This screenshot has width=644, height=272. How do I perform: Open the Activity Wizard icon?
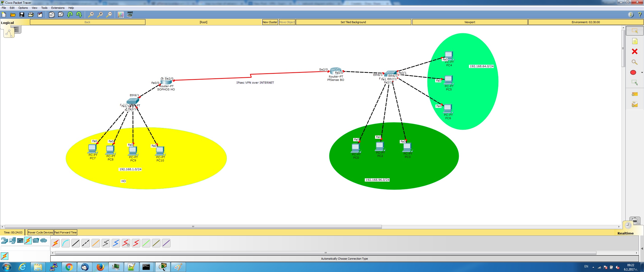40,15
